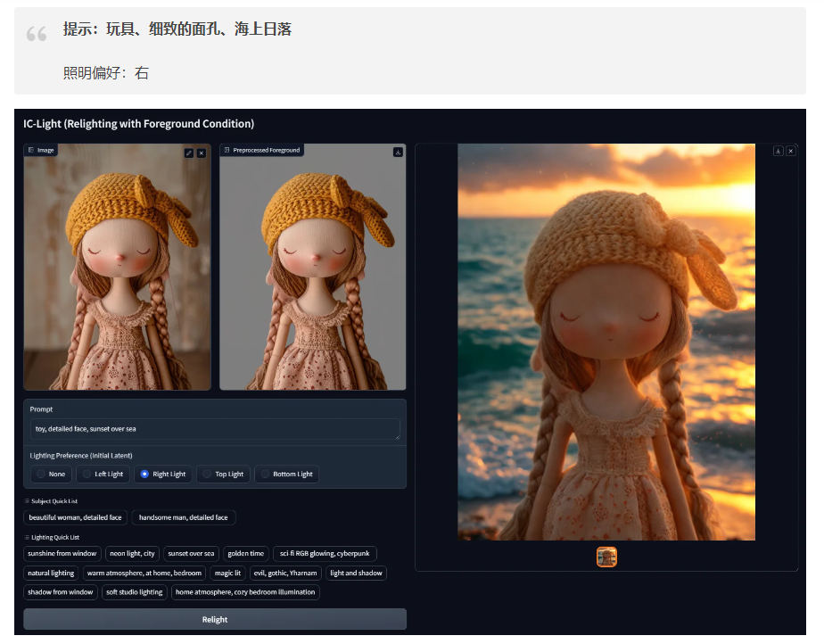This screenshot has width=824, height=644.
Task: Click into the Prompt text field
Action: pyautogui.click(x=214, y=429)
